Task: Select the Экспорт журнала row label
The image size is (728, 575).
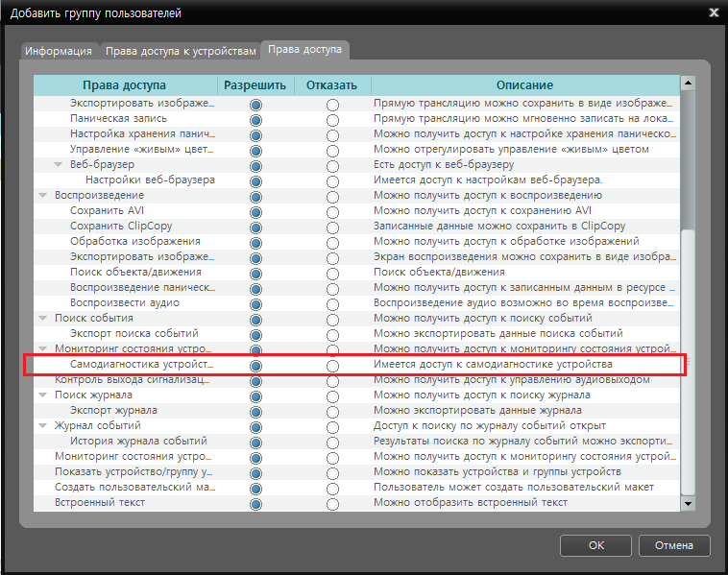Action: [113, 410]
